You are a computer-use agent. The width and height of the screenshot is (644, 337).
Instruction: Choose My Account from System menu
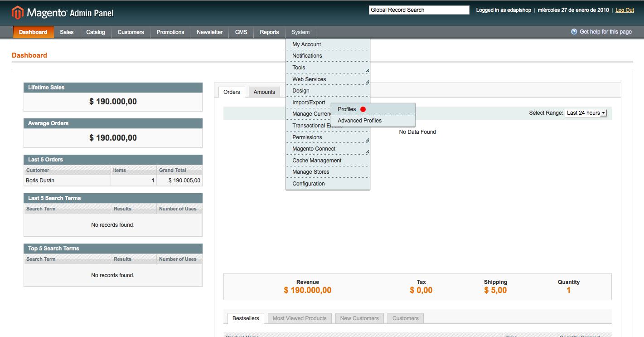(x=328, y=44)
